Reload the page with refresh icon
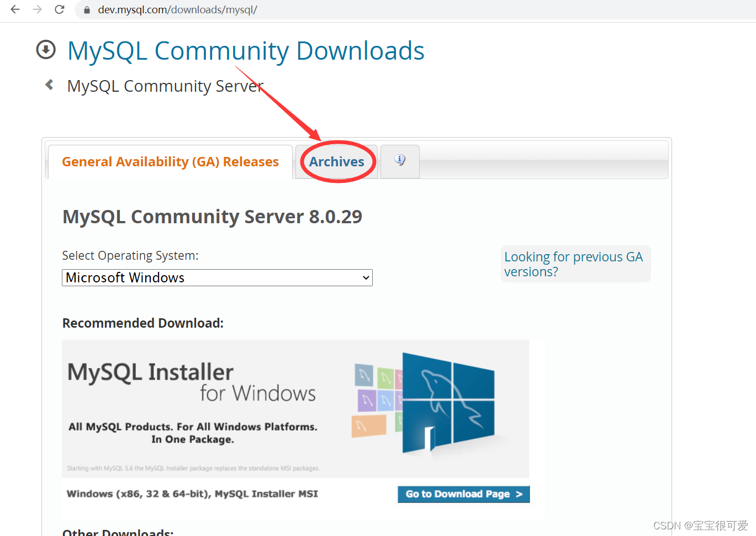 tap(60, 9)
